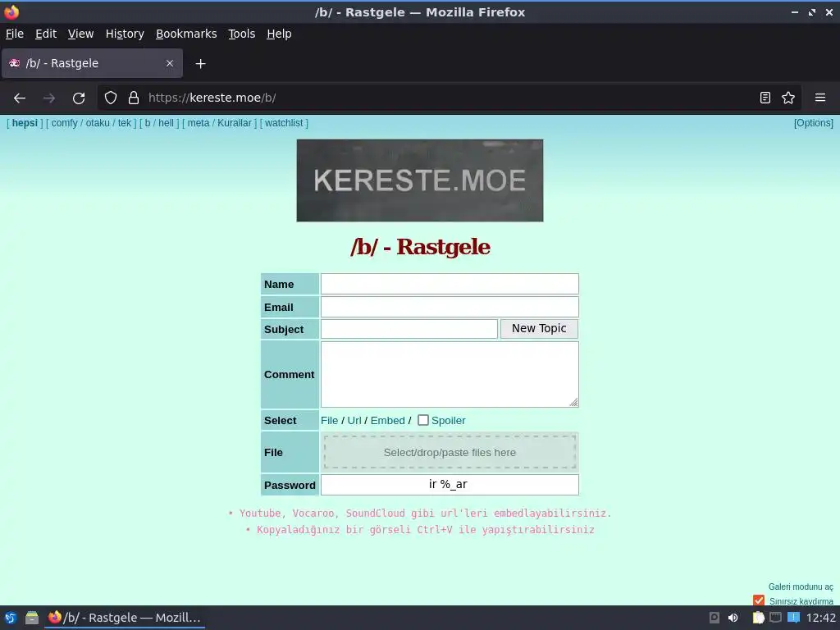Click inside the Comment text area
The image size is (840, 630).
(450, 374)
